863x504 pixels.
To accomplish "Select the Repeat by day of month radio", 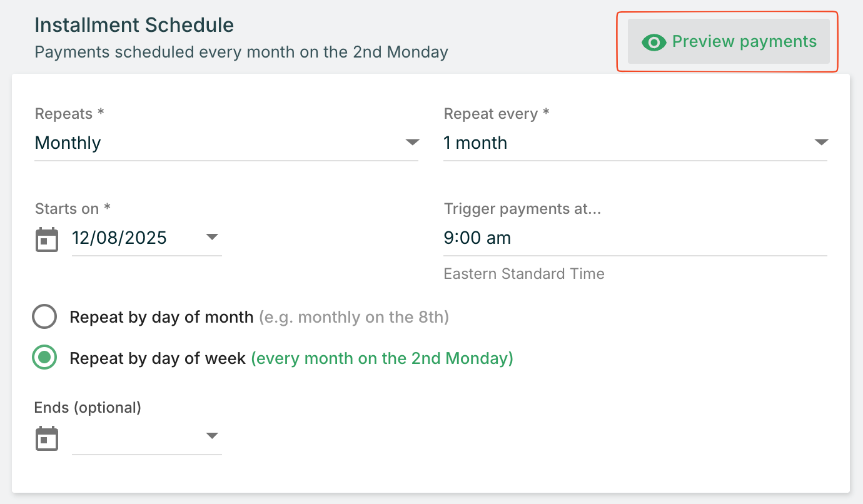I will coord(44,317).
